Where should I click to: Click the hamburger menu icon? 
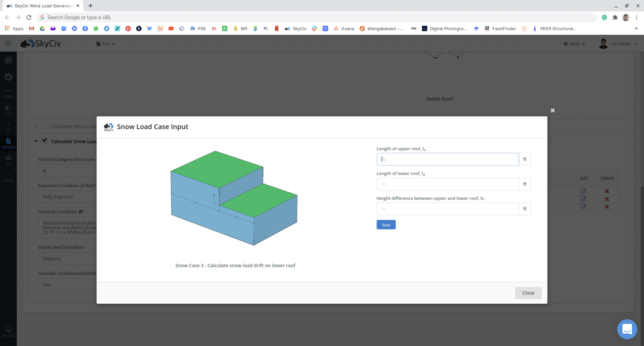[x=8, y=43]
